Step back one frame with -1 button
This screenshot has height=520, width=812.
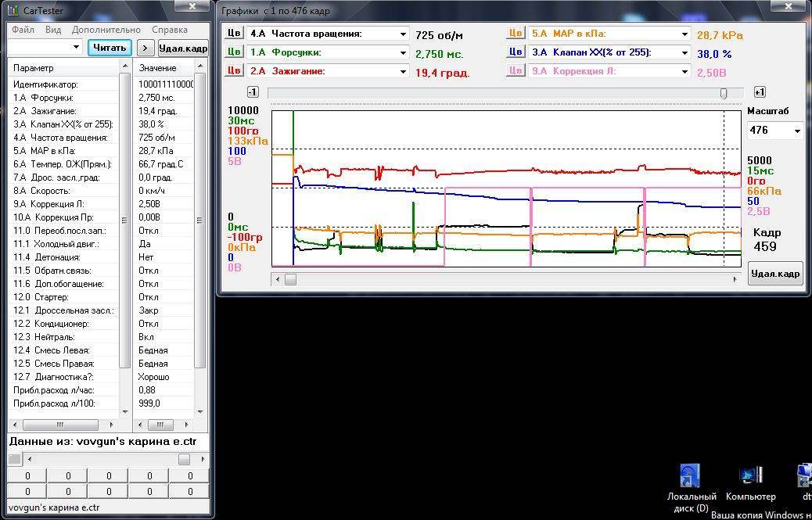pyautogui.click(x=253, y=92)
